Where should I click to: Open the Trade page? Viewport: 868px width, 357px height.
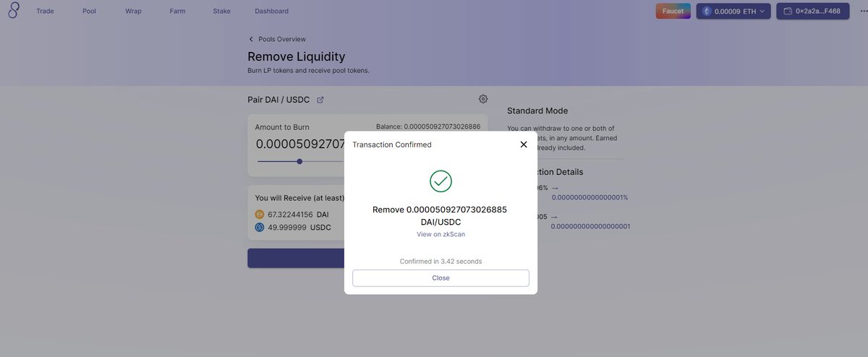tap(45, 12)
